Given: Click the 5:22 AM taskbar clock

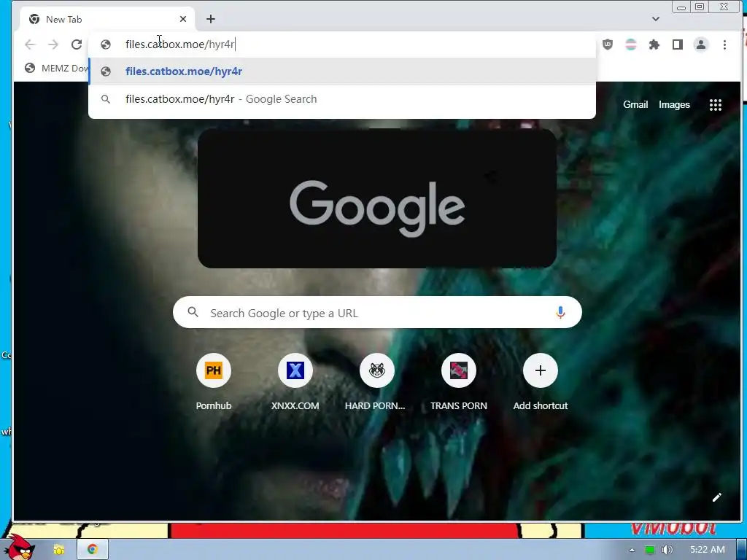Looking at the screenshot, I should coord(708,550).
